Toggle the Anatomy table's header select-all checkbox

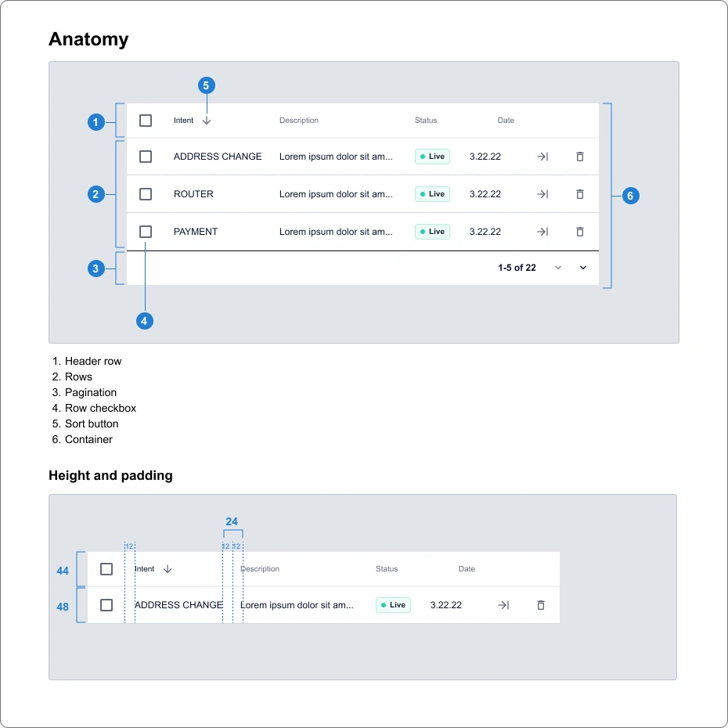[146, 121]
